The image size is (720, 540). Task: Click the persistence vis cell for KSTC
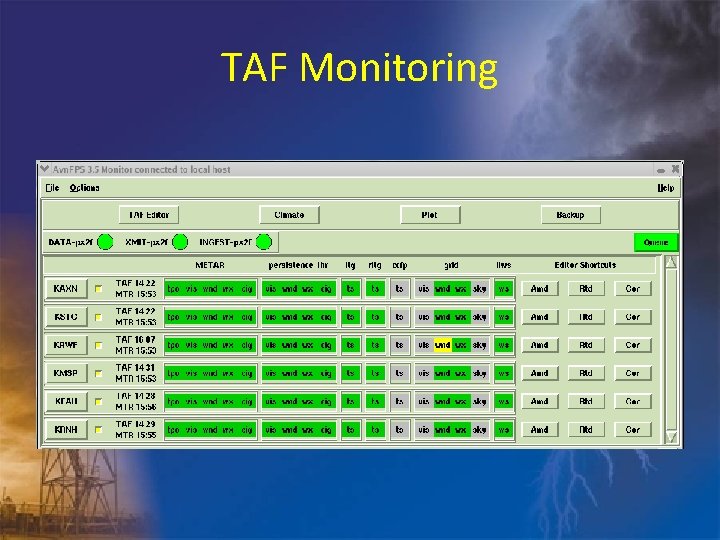coord(271,317)
